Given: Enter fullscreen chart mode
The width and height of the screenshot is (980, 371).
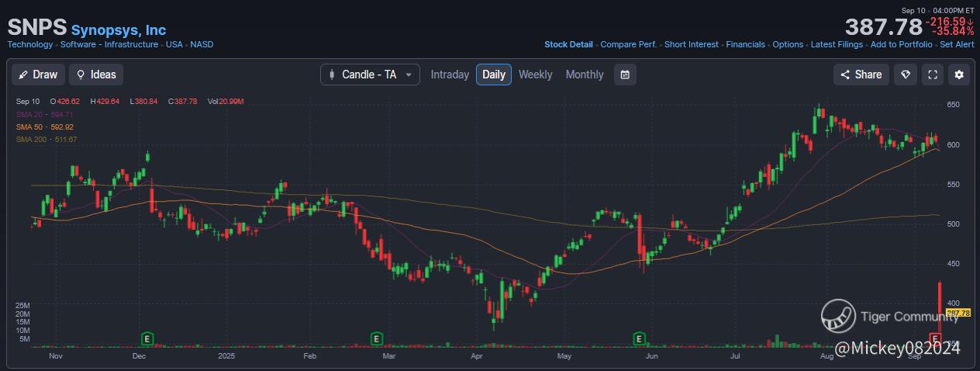Looking at the screenshot, I should point(933,75).
